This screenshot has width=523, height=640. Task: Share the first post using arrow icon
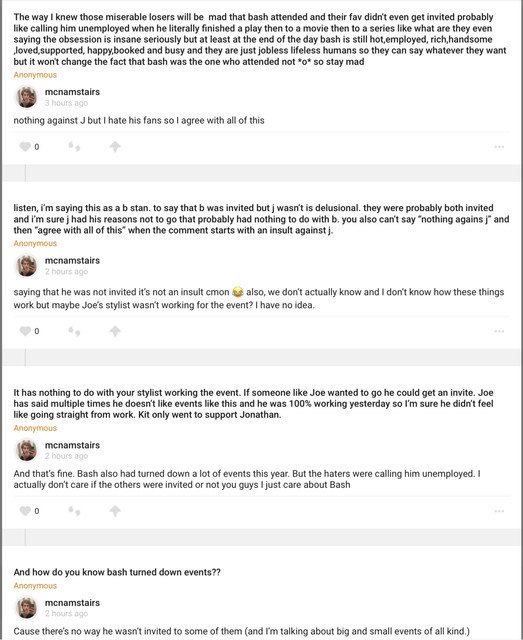pos(115,147)
